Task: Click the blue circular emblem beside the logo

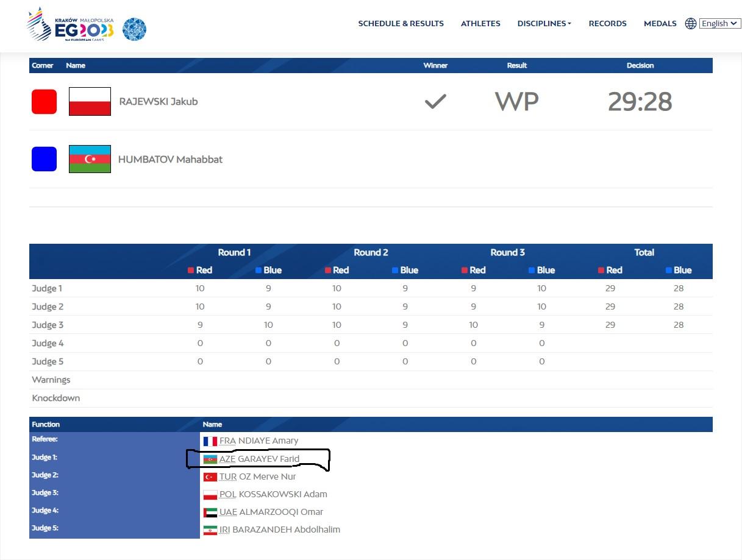Action: pyautogui.click(x=134, y=29)
